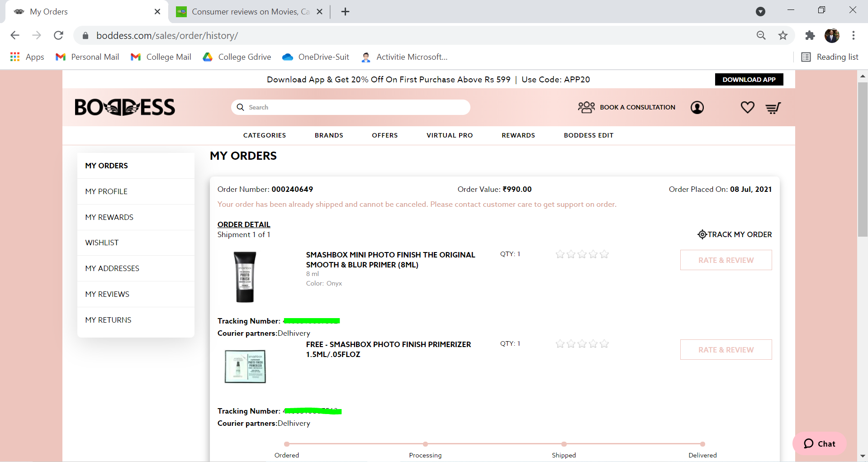Open the wishlist heart icon in header
868x462 pixels.
pos(747,107)
